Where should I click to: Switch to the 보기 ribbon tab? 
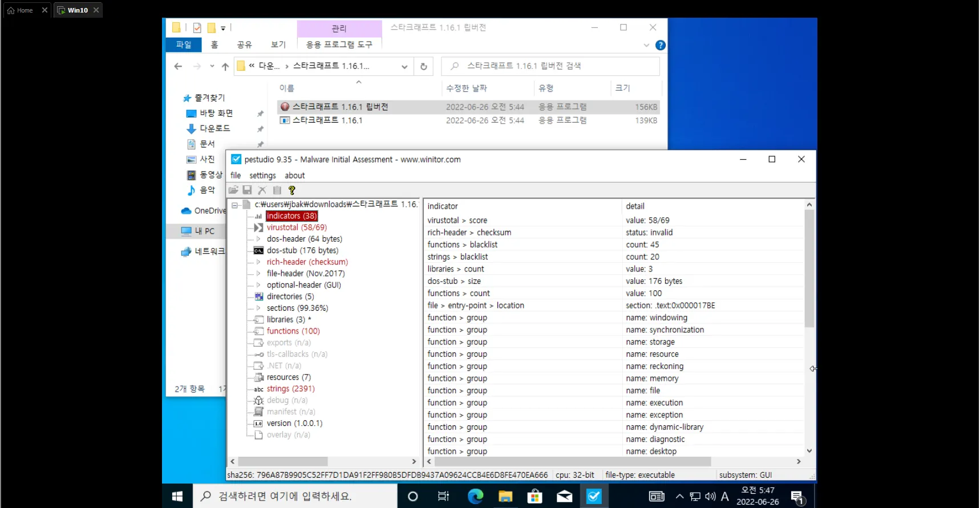coord(278,44)
